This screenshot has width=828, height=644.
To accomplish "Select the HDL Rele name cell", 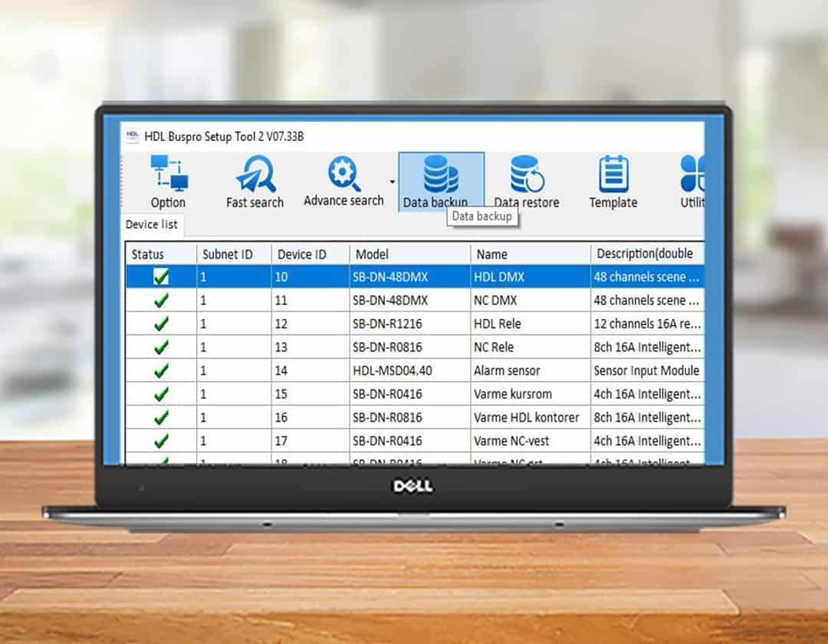I will pos(531,324).
